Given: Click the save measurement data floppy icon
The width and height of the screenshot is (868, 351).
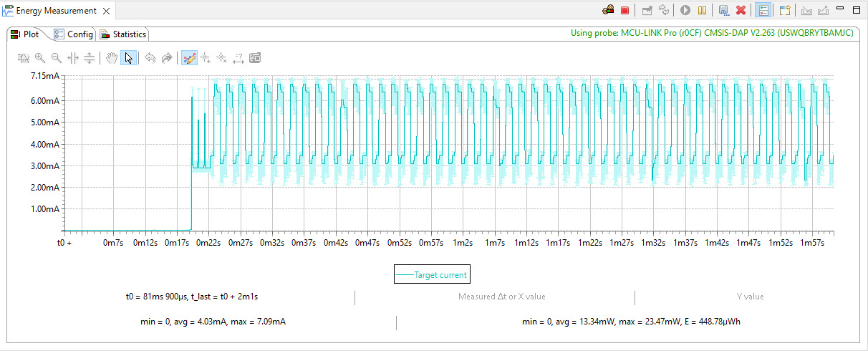Looking at the screenshot, I should tap(723, 11).
